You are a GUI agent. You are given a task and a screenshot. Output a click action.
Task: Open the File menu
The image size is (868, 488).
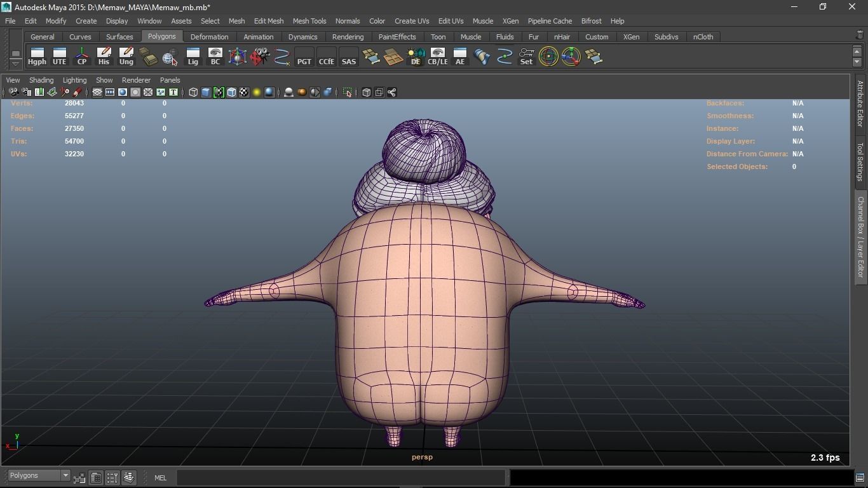10,21
